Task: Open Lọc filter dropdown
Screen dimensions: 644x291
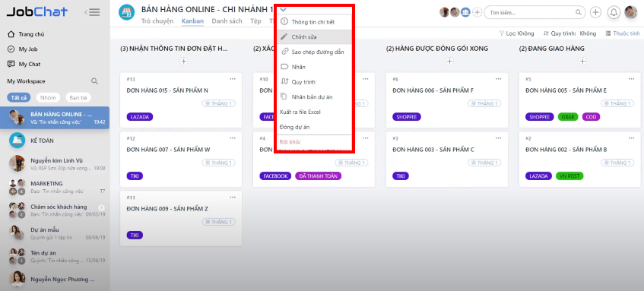Action: click(517, 33)
